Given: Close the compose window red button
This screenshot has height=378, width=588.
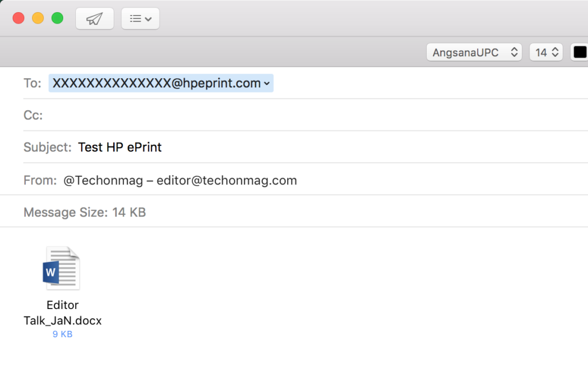Looking at the screenshot, I should (x=18, y=18).
